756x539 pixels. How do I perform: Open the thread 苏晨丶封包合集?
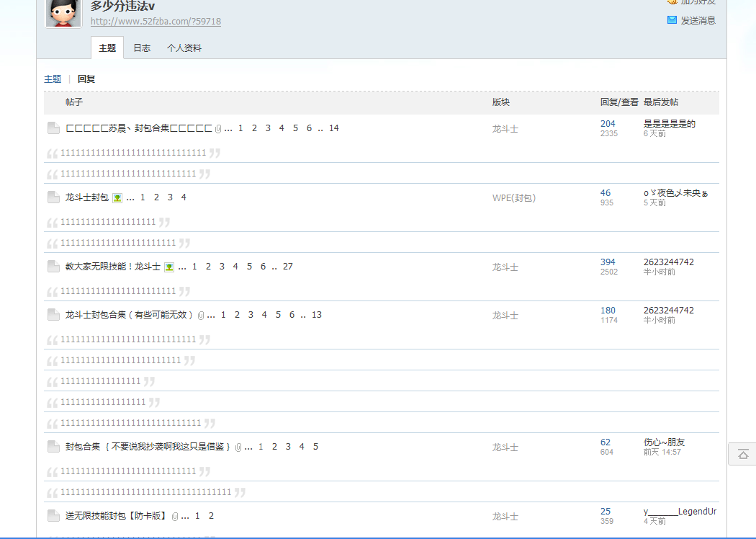pyautogui.click(x=139, y=128)
